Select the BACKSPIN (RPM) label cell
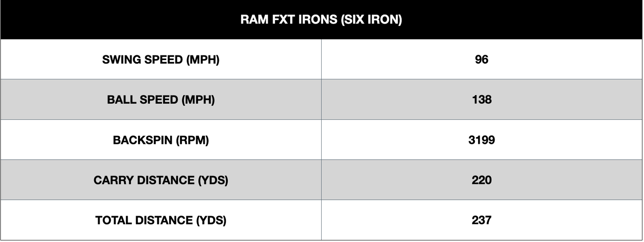 coord(161,140)
